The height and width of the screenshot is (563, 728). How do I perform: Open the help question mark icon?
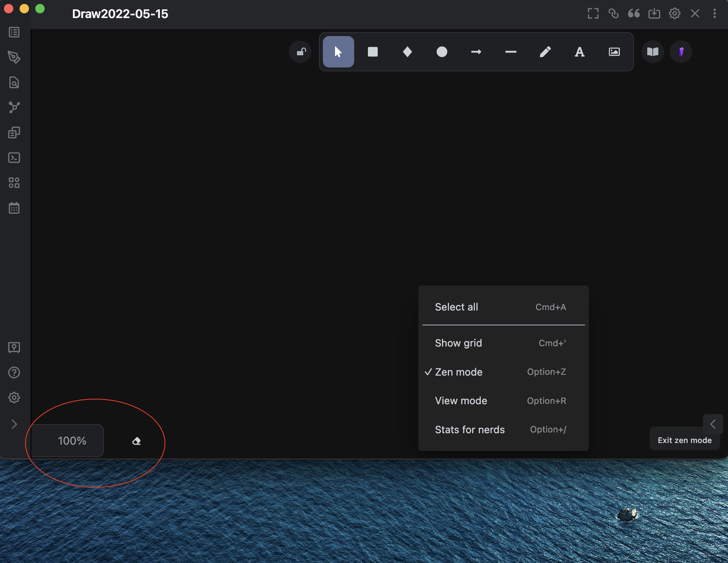click(14, 372)
